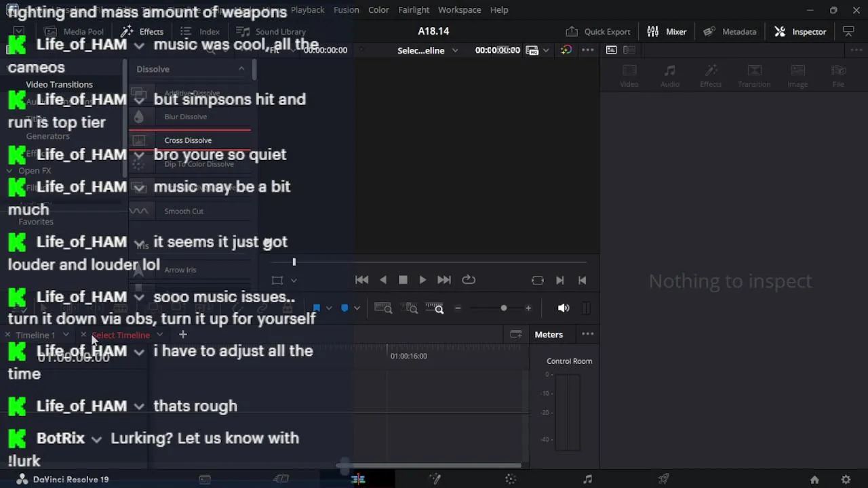Open the Fairlight menu
The height and width of the screenshot is (488, 868).
tap(414, 9)
